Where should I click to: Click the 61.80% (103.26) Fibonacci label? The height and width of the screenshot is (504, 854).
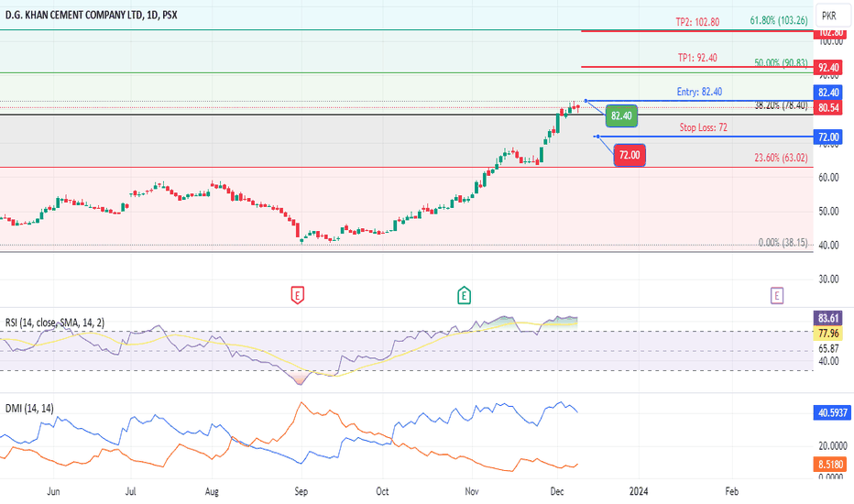pyautogui.click(x=779, y=21)
